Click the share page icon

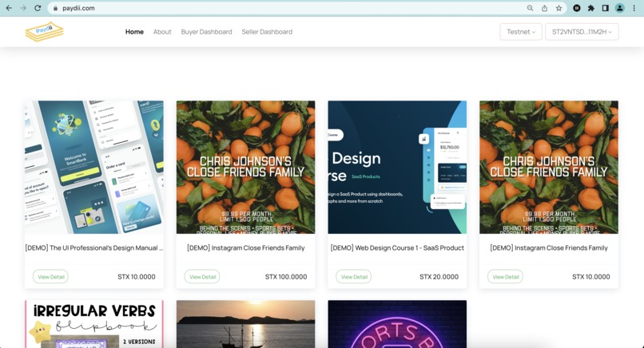point(545,8)
